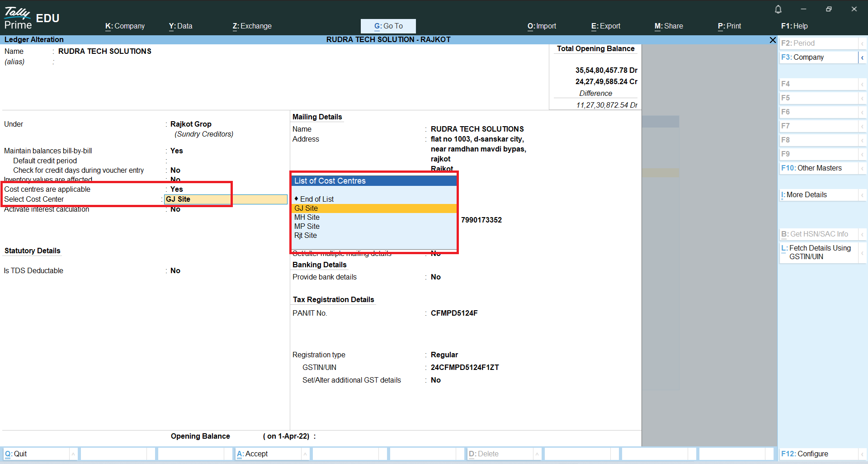Open the G: Go To menu
This screenshot has height=464, width=868.
[388, 26]
